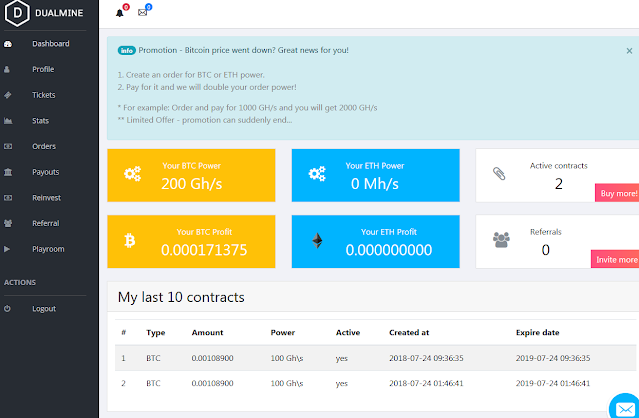Click the My last 10 contracts heading

point(181,297)
